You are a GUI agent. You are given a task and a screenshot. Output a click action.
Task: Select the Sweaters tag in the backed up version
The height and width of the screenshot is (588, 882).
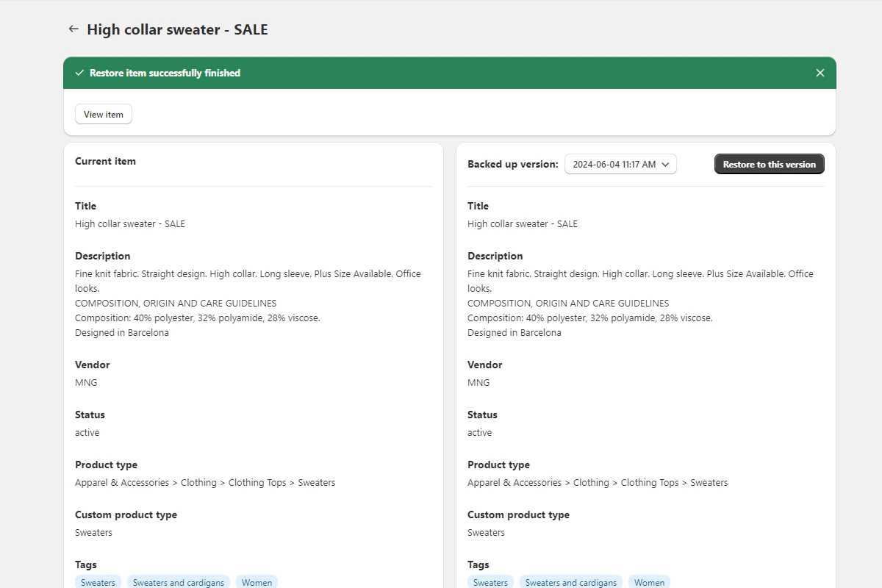click(490, 582)
